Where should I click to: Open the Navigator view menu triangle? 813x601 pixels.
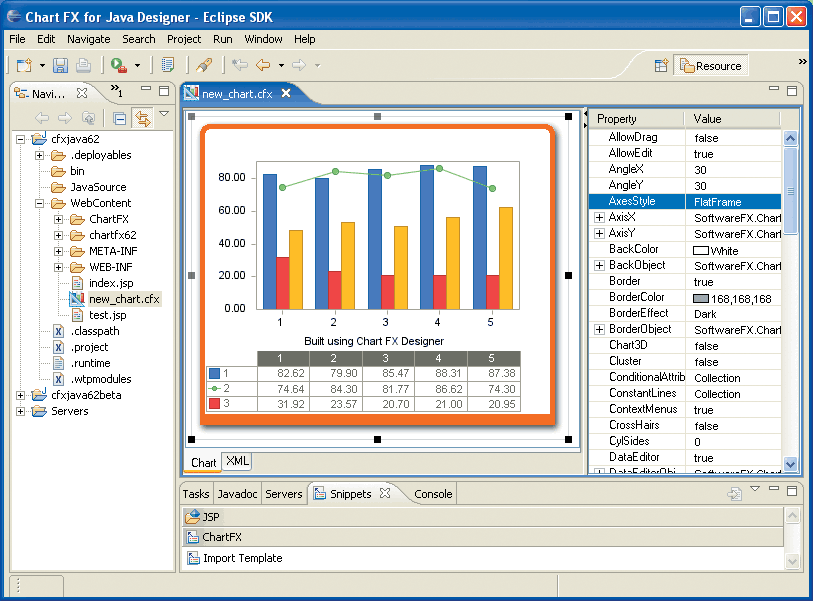coord(164,114)
